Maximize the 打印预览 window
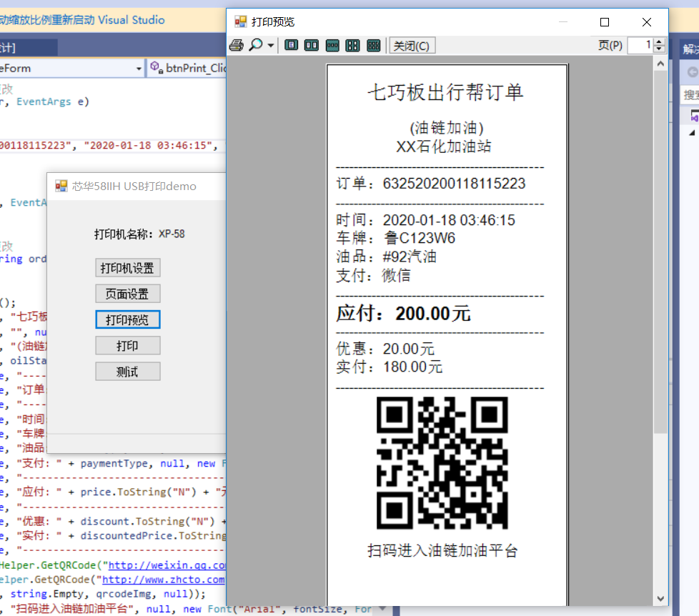The image size is (699, 616). [605, 22]
